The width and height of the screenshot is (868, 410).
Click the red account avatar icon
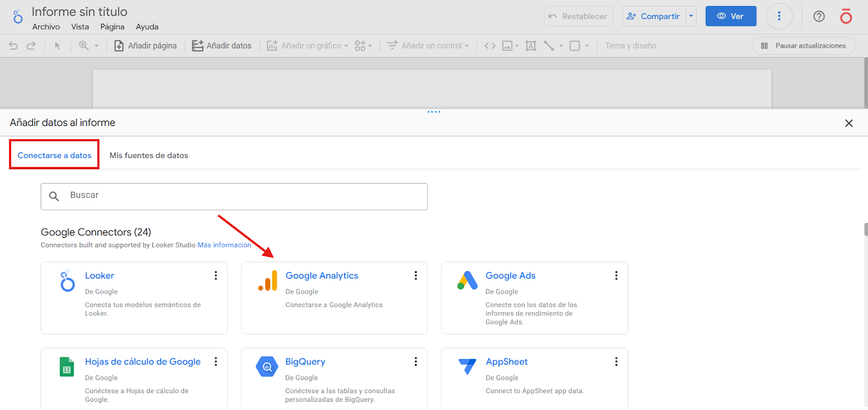point(846,16)
